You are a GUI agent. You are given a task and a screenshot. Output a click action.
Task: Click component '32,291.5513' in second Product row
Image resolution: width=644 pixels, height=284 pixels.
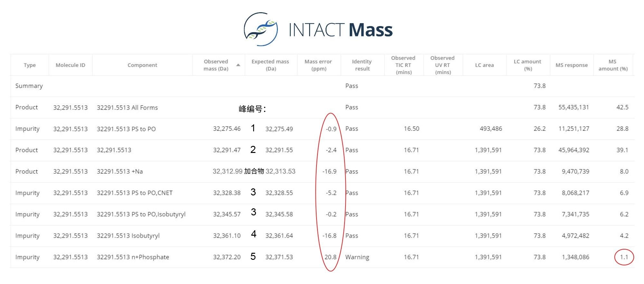114,150
